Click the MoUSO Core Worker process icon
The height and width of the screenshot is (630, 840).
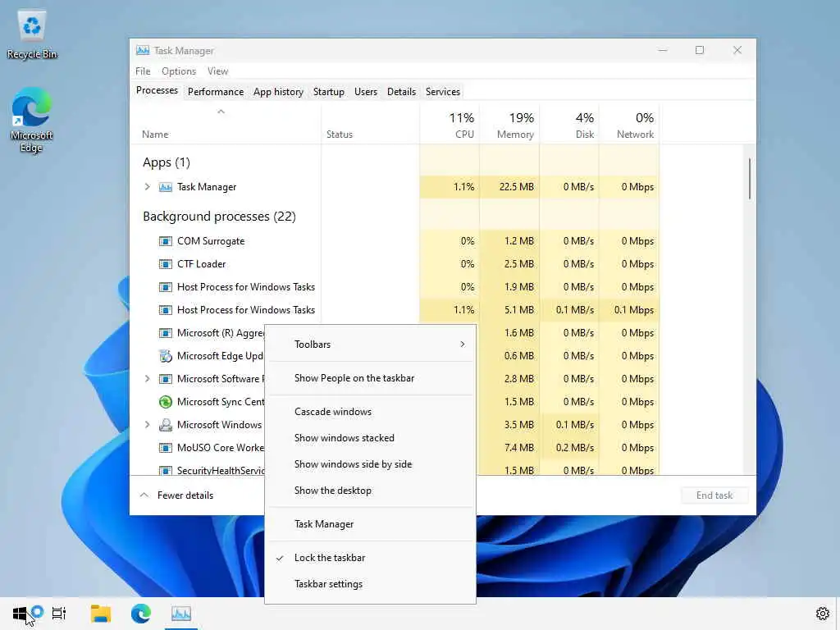(x=166, y=448)
